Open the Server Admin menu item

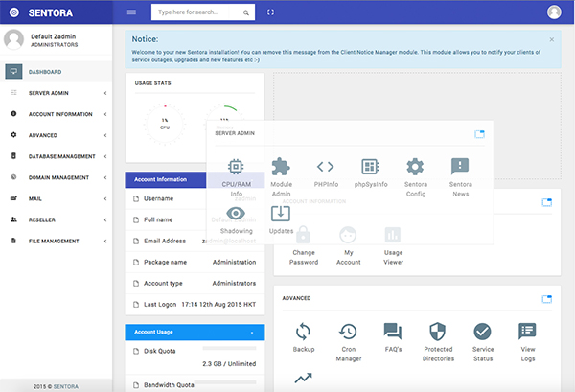[x=57, y=93]
